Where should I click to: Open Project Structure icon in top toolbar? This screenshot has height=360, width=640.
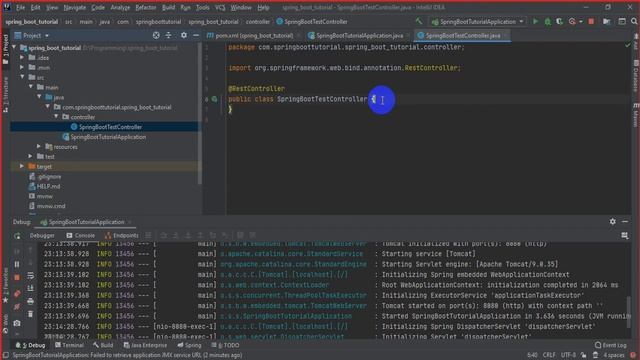(607, 21)
